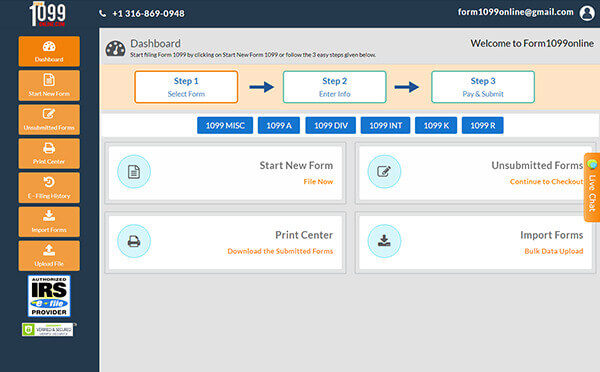Screen dimensions: 600x372
Task: Click the 1099 Online logo
Action: pyautogui.click(x=48, y=14)
